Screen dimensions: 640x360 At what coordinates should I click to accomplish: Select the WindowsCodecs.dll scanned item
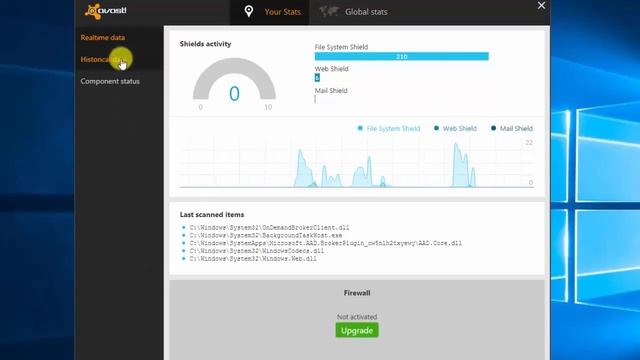(x=256, y=251)
